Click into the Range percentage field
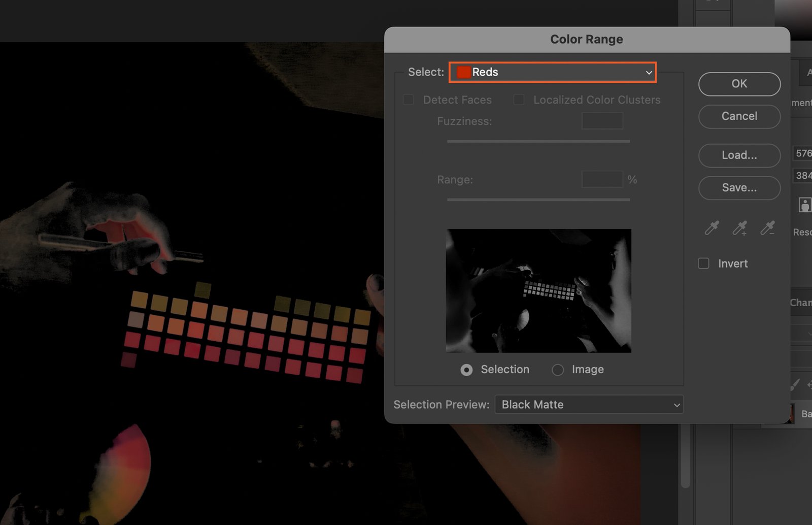The width and height of the screenshot is (812, 525). pos(602,180)
